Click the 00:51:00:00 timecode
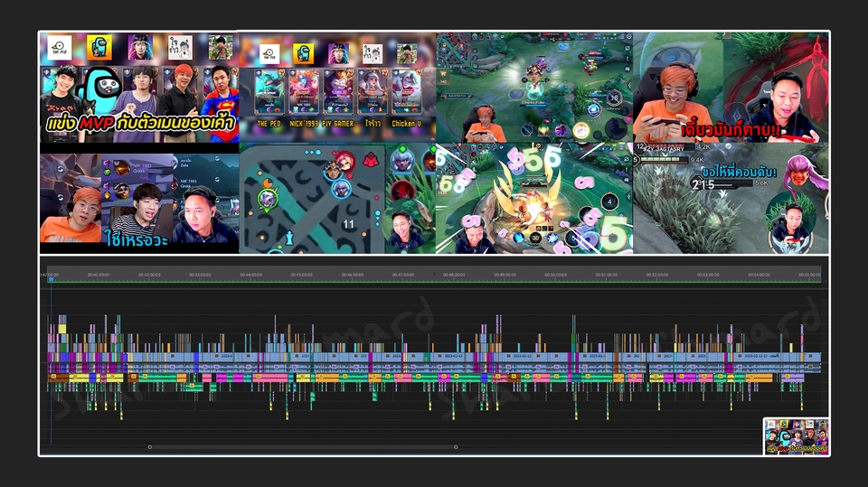This screenshot has height=487, width=868. [x=607, y=275]
